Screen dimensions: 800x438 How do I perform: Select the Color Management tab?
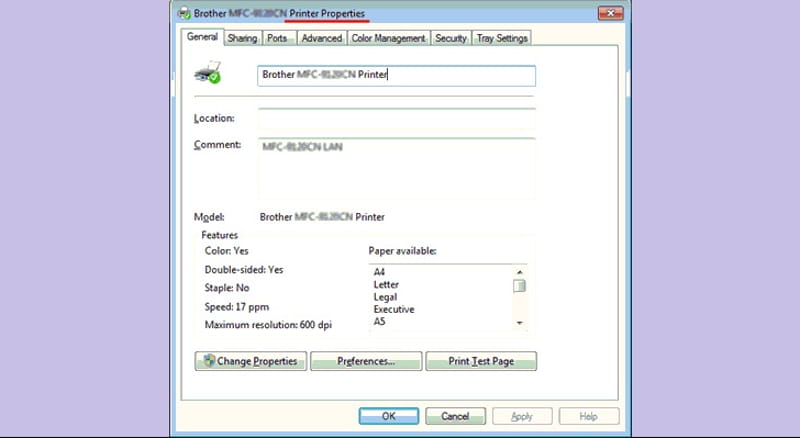pos(389,38)
